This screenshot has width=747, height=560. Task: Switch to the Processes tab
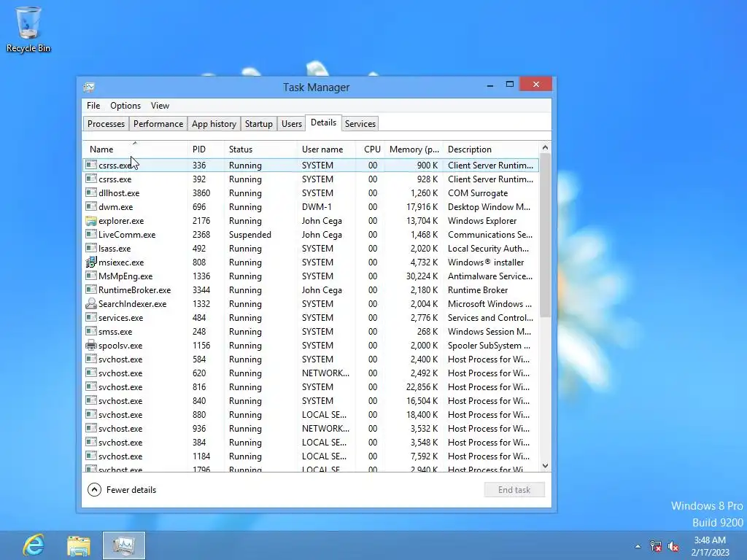[x=106, y=124]
